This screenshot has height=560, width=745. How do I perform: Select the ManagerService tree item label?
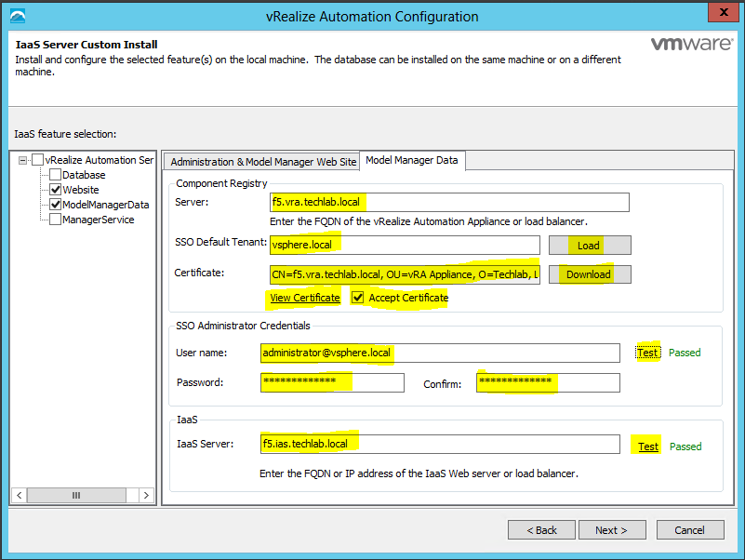[99, 220]
